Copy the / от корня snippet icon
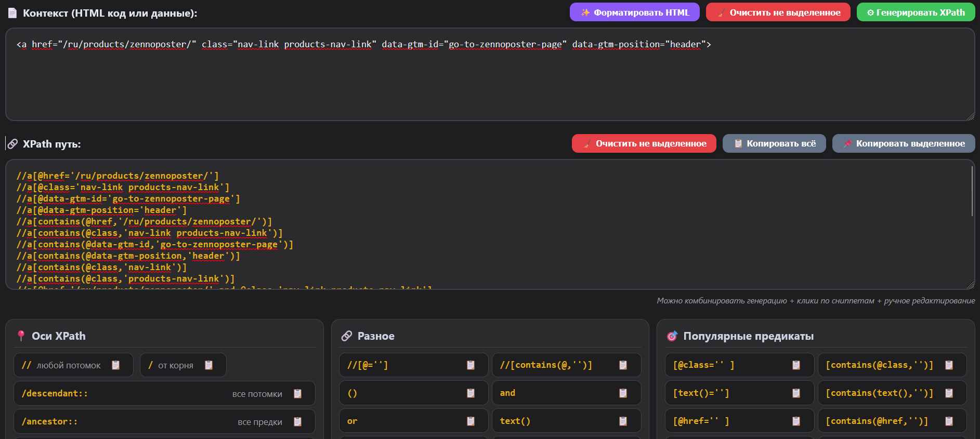Screen dimensions: 980x439 pos(208,365)
